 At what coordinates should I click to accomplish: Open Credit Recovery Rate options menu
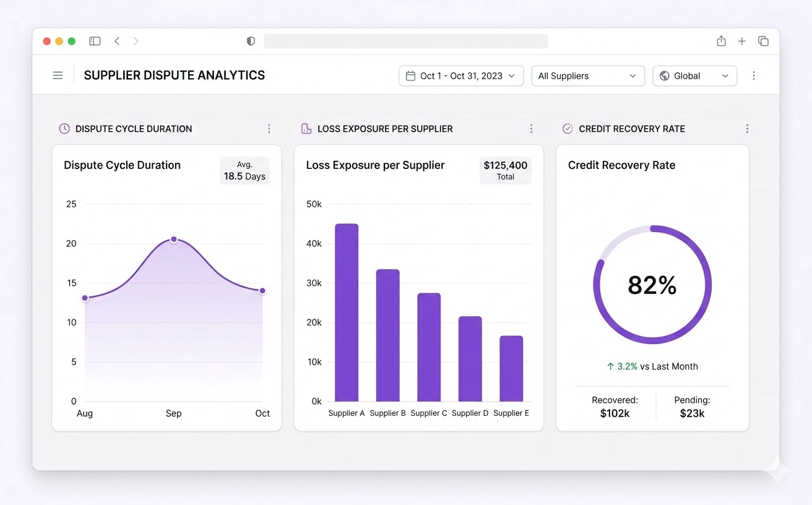point(747,129)
